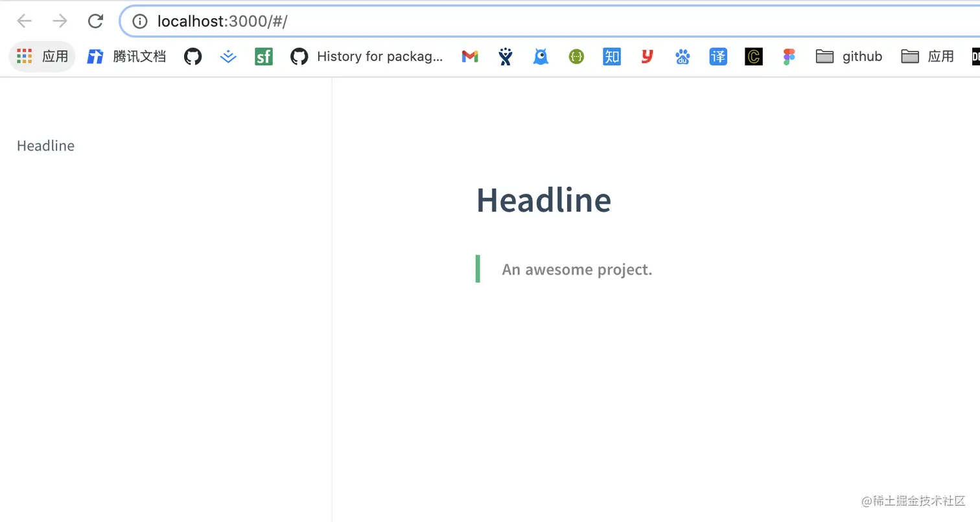Screen dimensions: 980x522
Task: Click the site info icon in address bar
Action: coord(139,21)
